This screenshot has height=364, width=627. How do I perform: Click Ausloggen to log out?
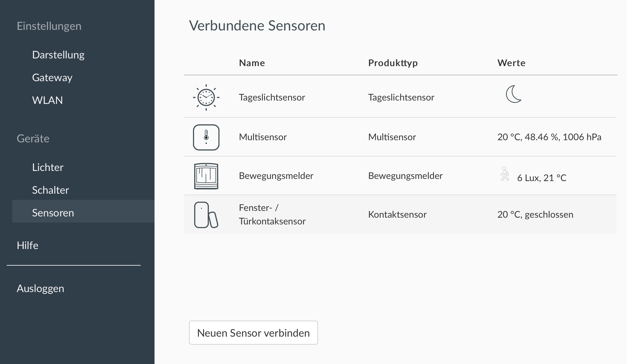40,288
